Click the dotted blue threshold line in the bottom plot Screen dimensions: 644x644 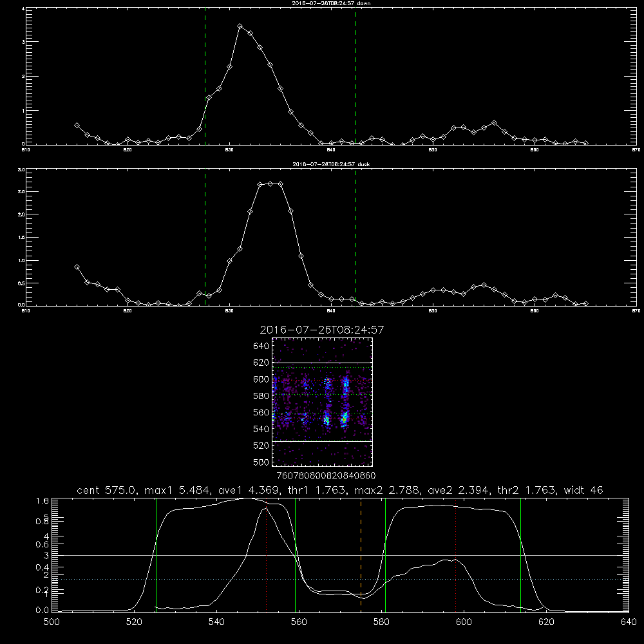tap(341, 579)
